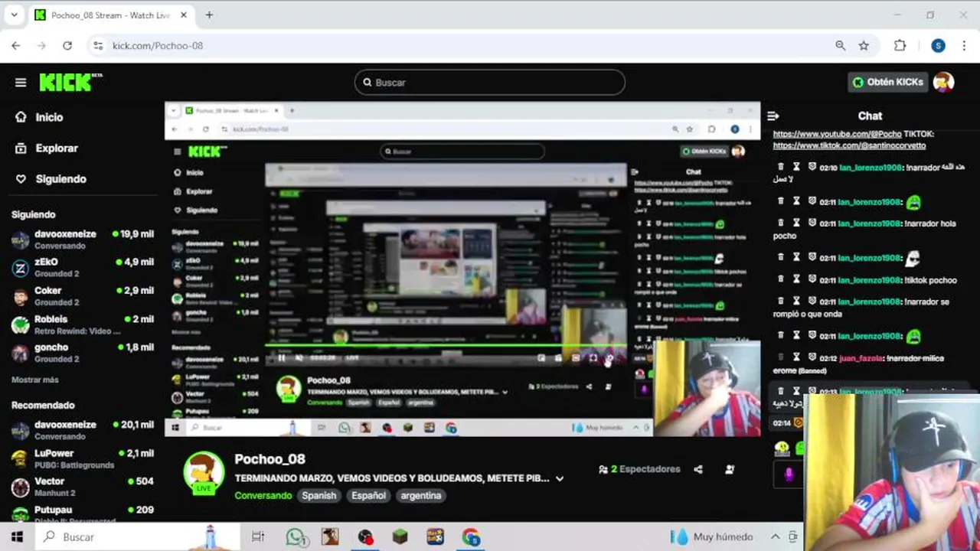
Task: Open the Kick sidebar hamburger menu
Action: 21,83
